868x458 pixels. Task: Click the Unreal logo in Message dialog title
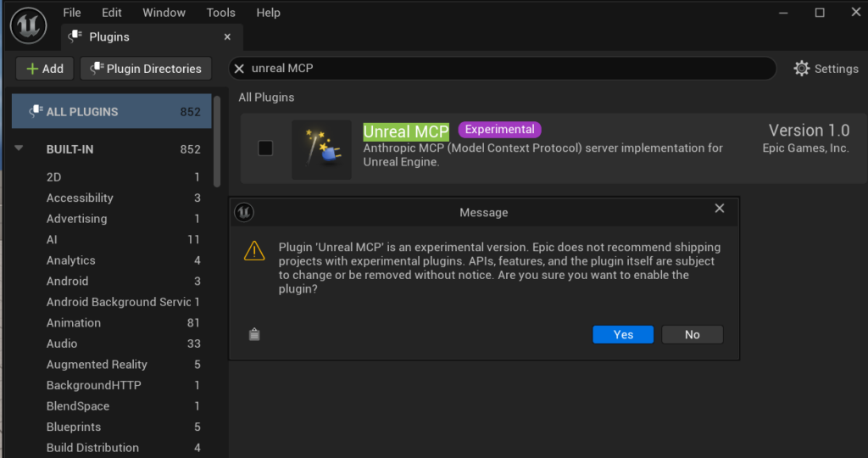pyautogui.click(x=243, y=212)
